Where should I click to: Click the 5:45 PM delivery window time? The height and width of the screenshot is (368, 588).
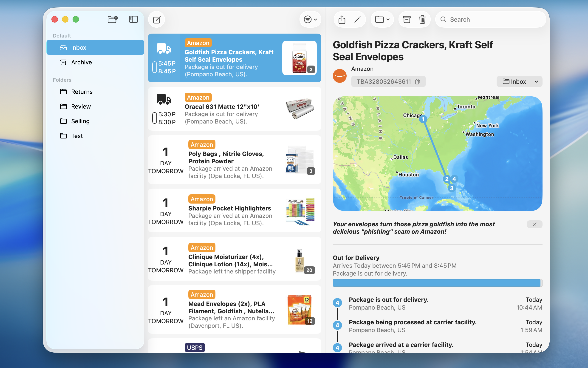coord(167,63)
